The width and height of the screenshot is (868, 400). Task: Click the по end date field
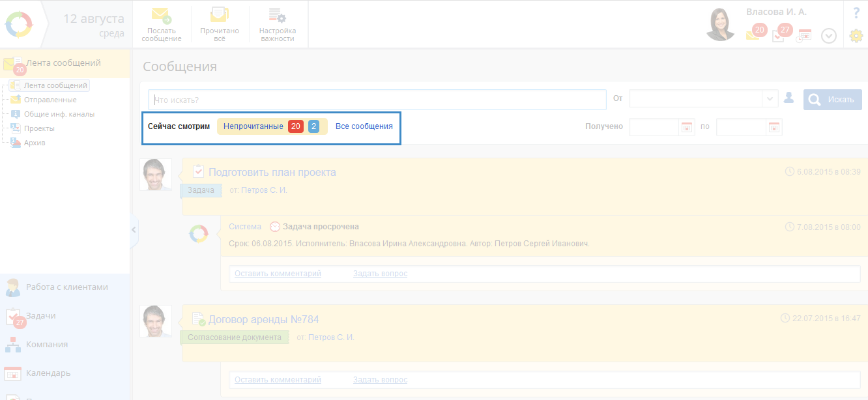[x=741, y=127]
